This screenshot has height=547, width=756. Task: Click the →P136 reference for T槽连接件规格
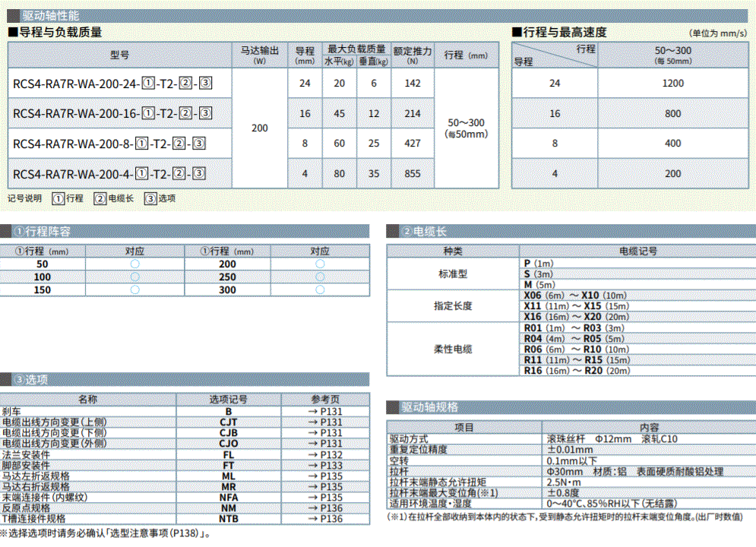point(325,519)
